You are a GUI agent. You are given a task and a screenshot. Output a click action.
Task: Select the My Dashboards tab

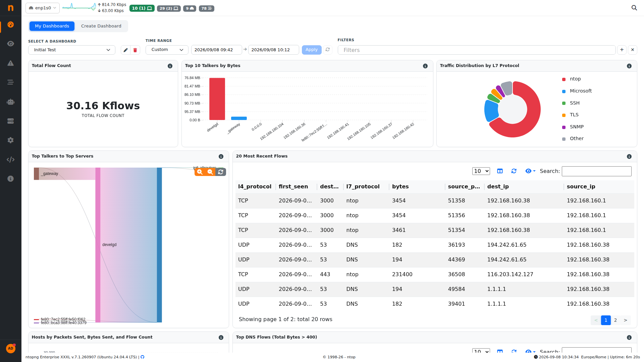click(52, 26)
